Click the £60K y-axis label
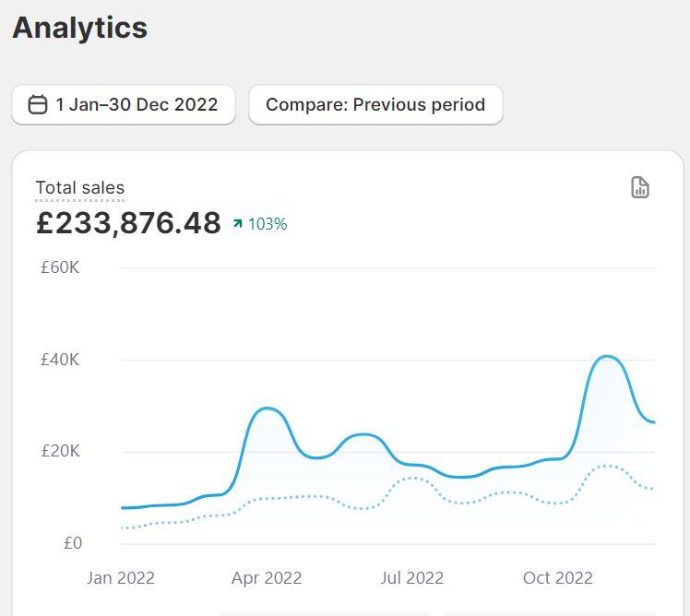This screenshot has height=616, width=690. pos(60,267)
